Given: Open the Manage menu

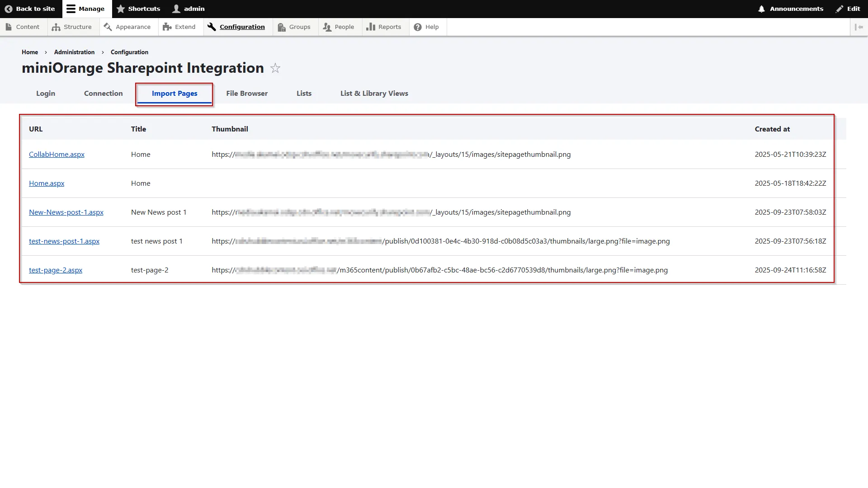Looking at the screenshot, I should 86,9.
